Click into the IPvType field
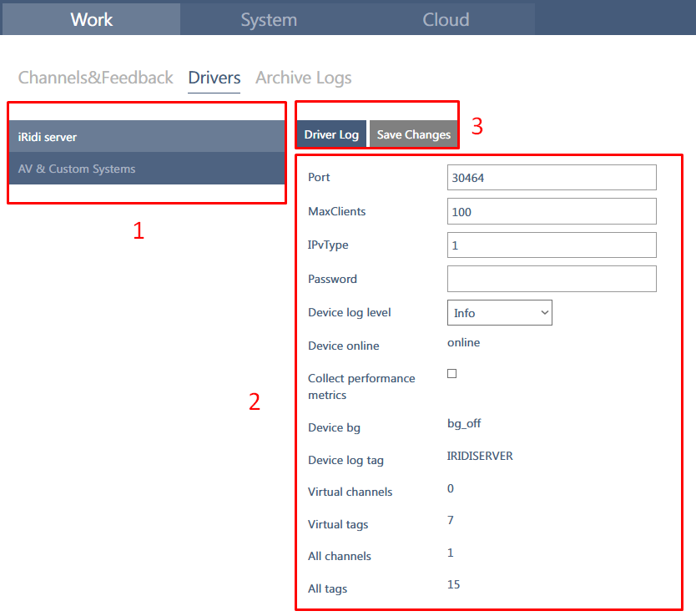This screenshot has width=696, height=616. click(552, 245)
